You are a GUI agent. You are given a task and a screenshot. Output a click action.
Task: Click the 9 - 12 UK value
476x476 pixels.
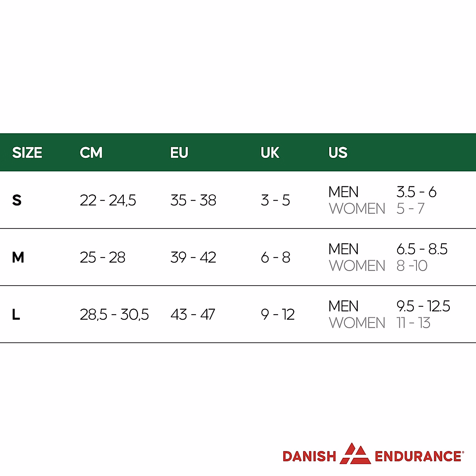pyautogui.click(x=278, y=315)
